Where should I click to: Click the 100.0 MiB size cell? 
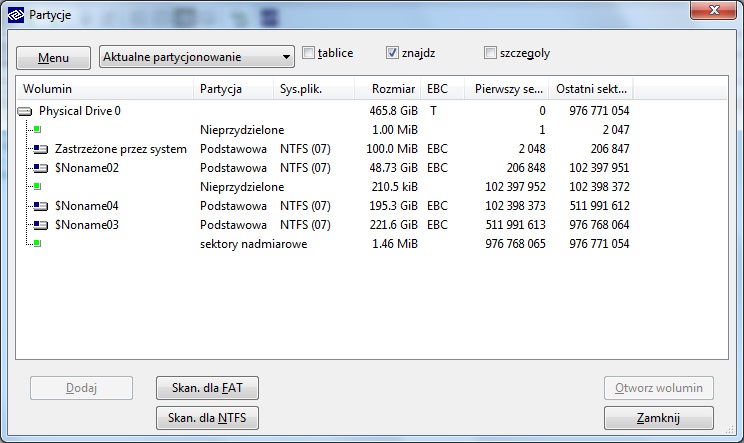pyautogui.click(x=392, y=149)
